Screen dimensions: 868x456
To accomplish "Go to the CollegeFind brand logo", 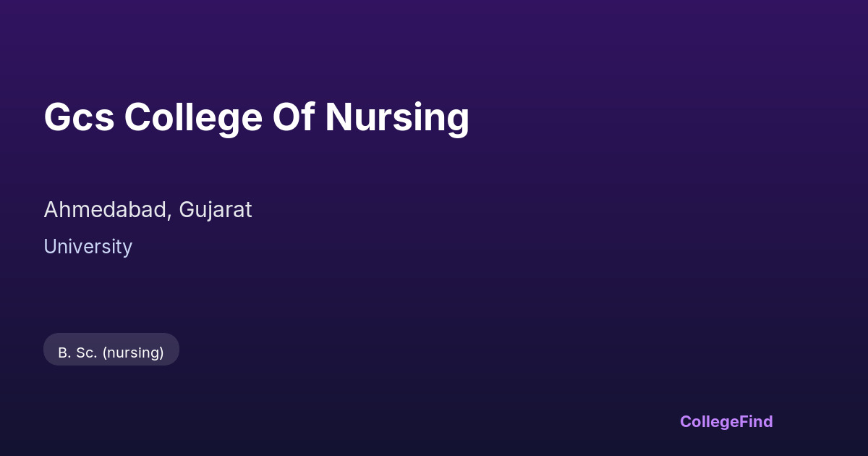I will tap(726, 421).
